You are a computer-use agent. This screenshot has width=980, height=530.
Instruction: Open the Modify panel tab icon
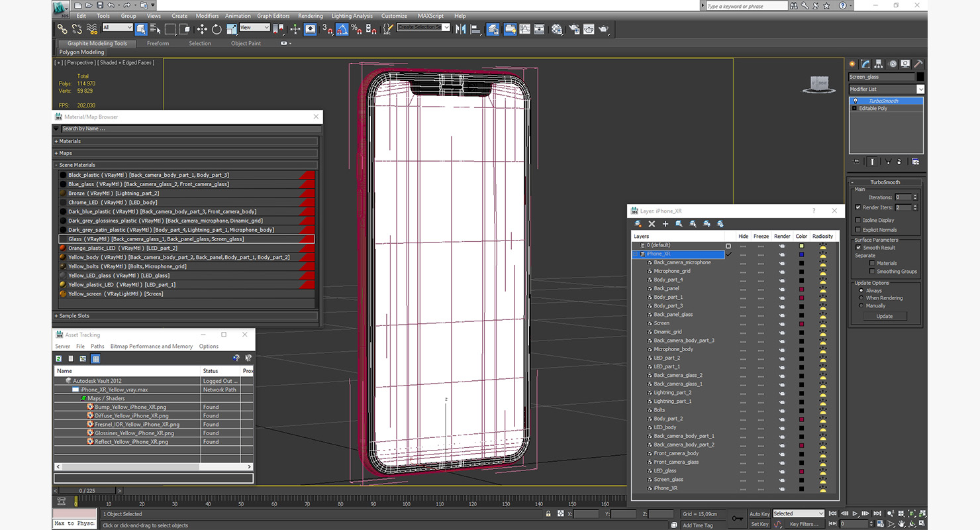[x=865, y=64]
